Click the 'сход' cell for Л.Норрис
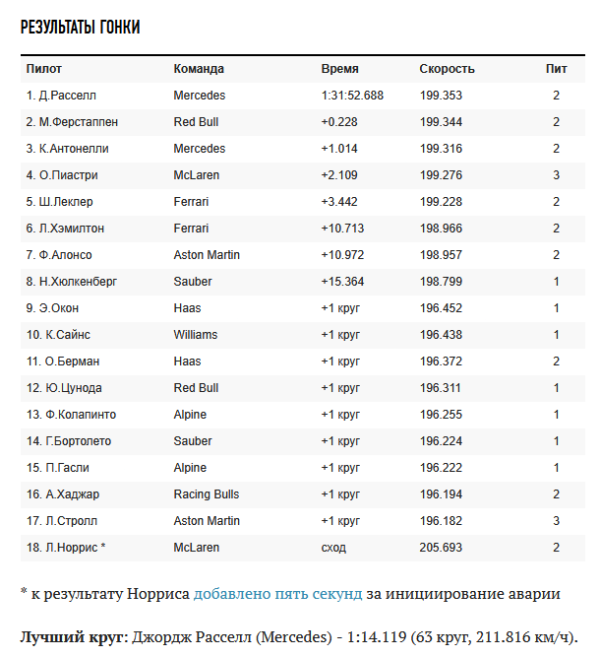This screenshot has width=600, height=657. [333, 547]
